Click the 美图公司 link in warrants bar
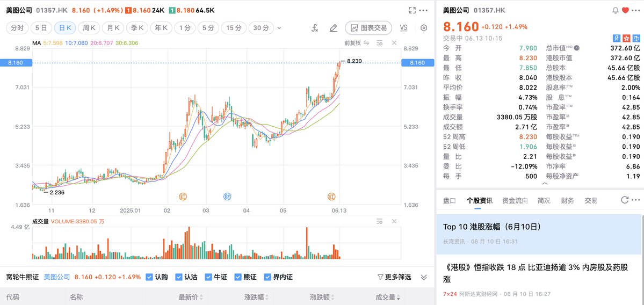644x305 pixels. 57,277
